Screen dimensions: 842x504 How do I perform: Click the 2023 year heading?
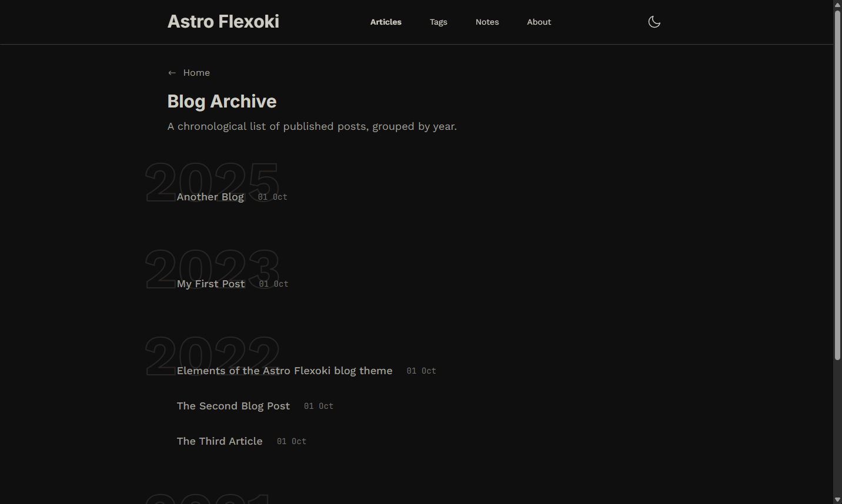pos(212,268)
